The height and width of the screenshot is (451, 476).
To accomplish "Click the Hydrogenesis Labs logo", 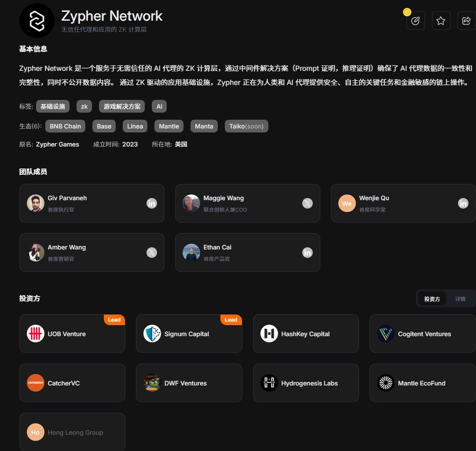I will click(x=269, y=383).
